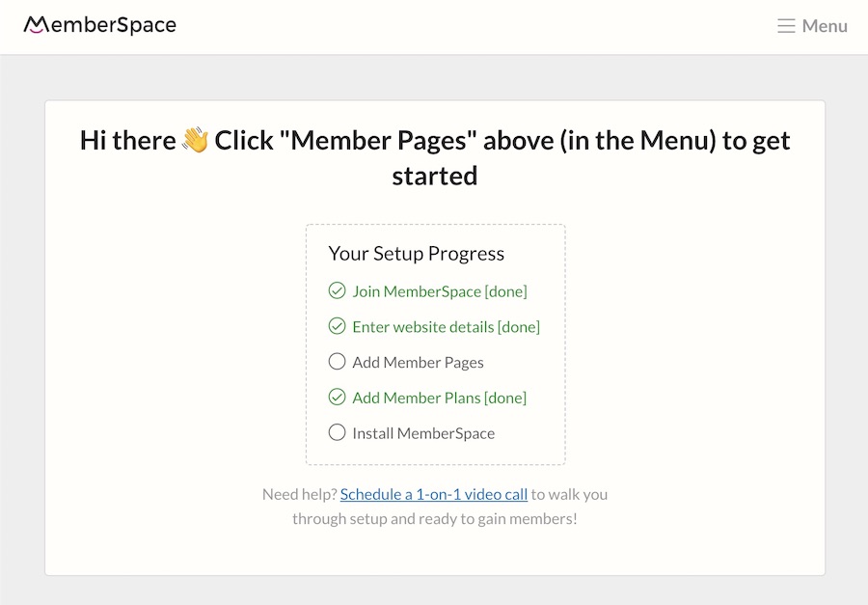Select the empty circle beside Add Member Pages

(338, 361)
